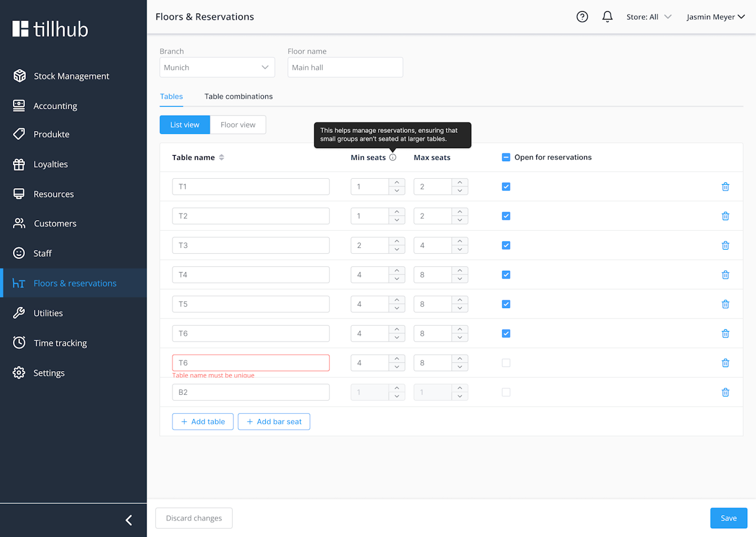Click the Floors & reservations sidebar icon
756x537 pixels.
tap(19, 283)
